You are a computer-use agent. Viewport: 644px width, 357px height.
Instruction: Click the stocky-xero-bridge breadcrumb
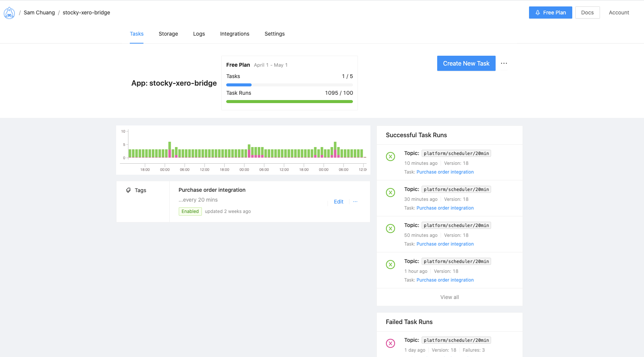(x=86, y=13)
